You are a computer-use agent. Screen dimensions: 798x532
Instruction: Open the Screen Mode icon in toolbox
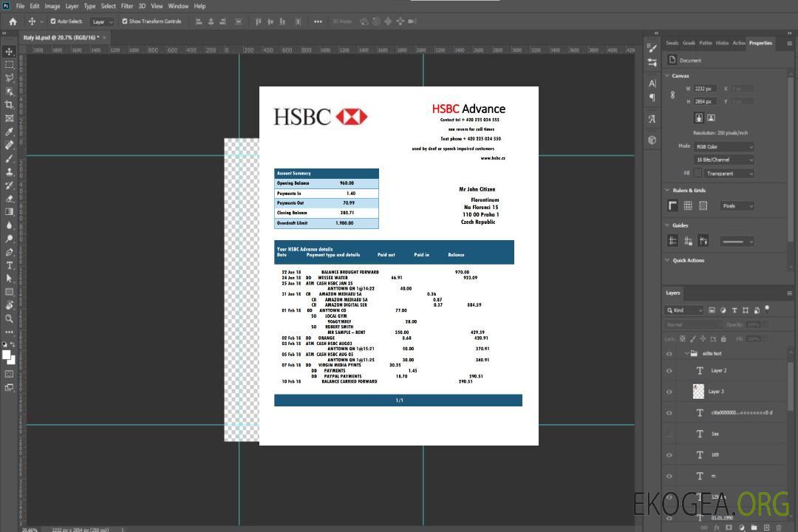9,387
